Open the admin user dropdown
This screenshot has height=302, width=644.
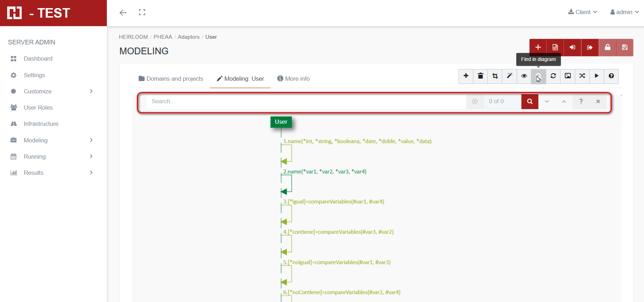[x=624, y=12]
